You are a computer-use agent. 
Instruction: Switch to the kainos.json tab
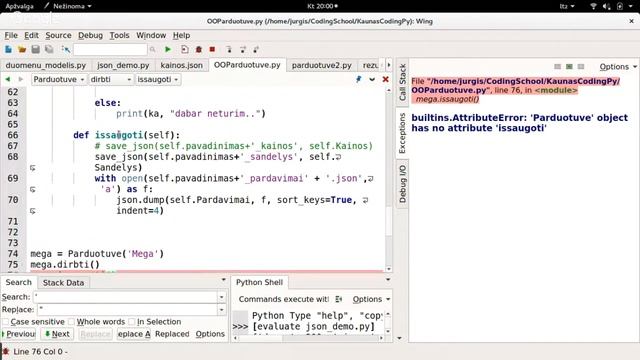coord(181,65)
